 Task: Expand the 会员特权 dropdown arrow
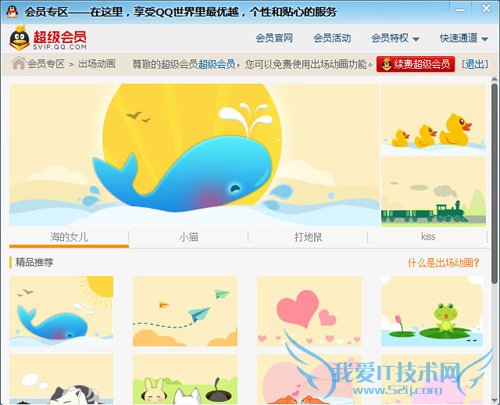[x=416, y=39]
